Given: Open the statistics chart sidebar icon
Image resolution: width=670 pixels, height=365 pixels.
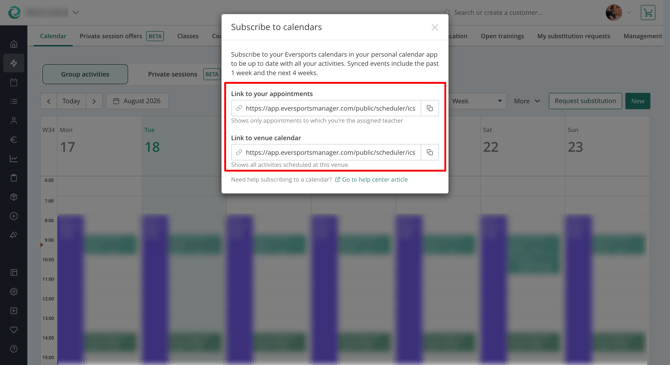Looking at the screenshot, I should click(x=14, y=159).
